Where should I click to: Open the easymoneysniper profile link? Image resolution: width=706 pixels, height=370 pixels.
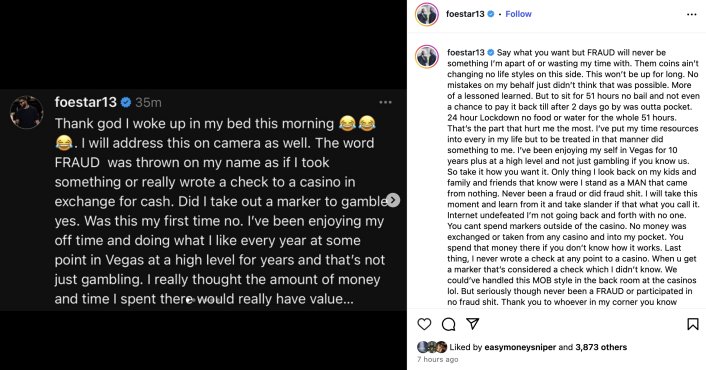click(x=520, y=347)
